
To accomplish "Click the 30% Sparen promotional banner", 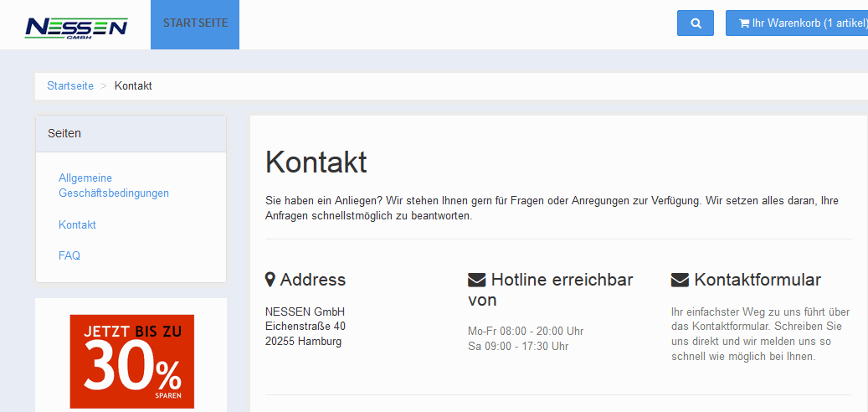I will 131,361.
